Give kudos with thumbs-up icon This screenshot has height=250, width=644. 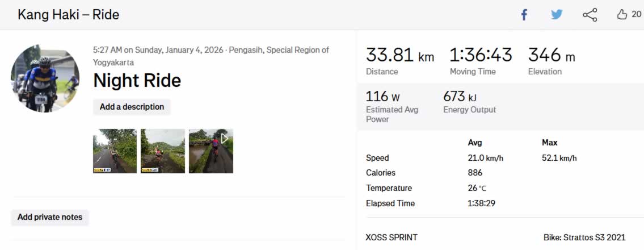click(x=622, y=15)
